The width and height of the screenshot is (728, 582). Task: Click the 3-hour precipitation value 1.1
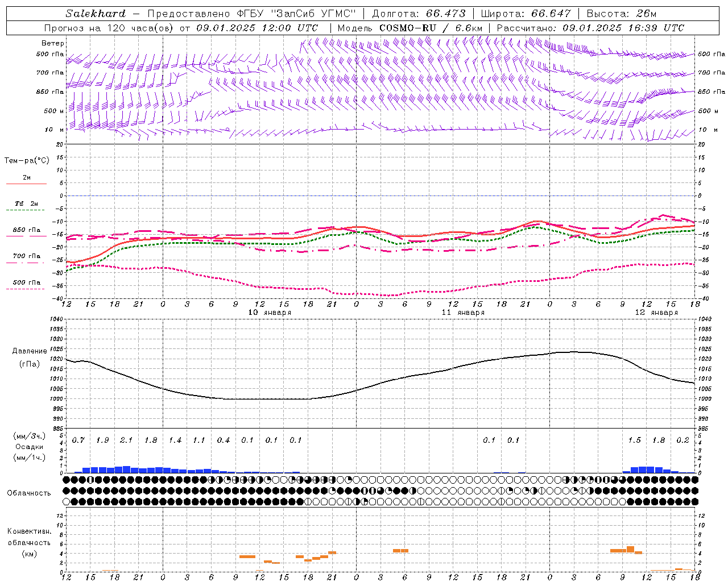point(198,440)
